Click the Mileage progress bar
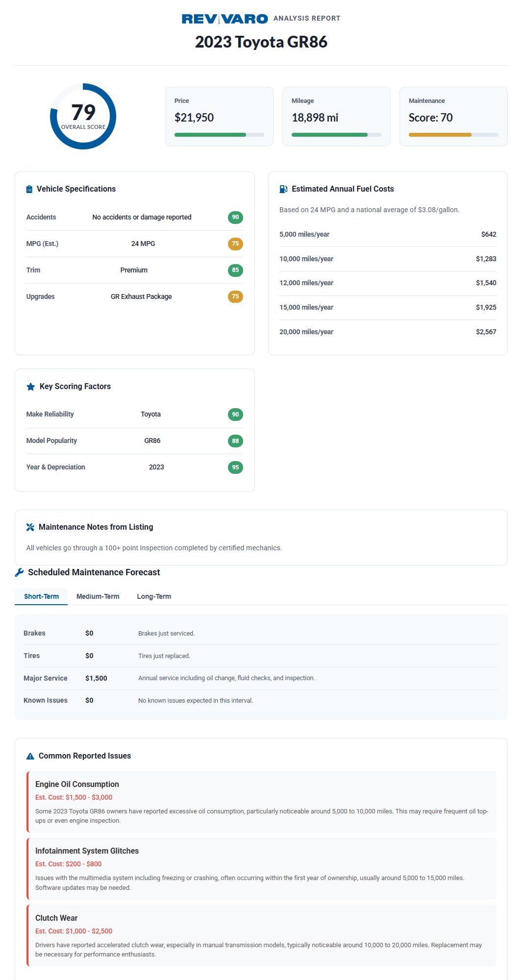 coord(336,135)
